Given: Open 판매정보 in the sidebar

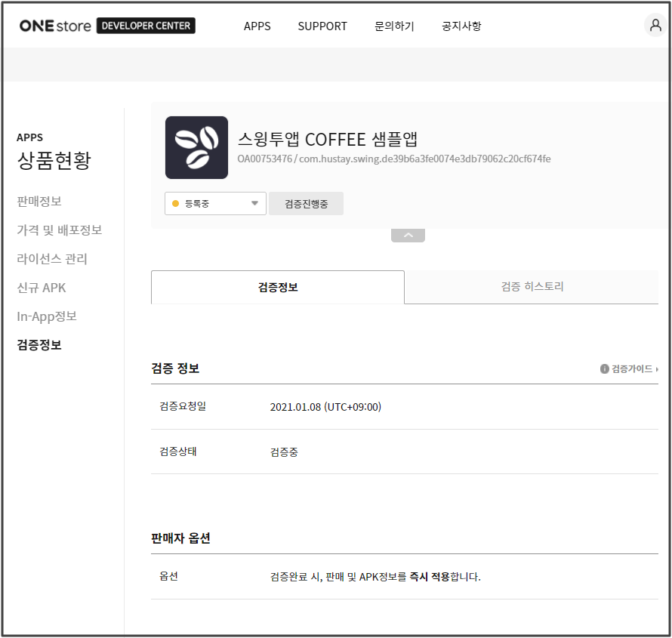Looking at the screenshot, I should pos(39,202).
